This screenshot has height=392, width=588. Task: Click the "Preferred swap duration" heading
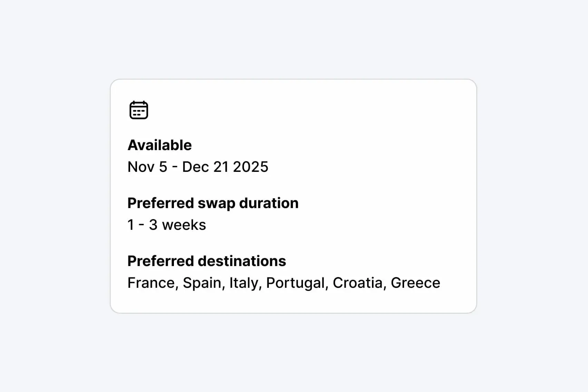tap(213, 203)
